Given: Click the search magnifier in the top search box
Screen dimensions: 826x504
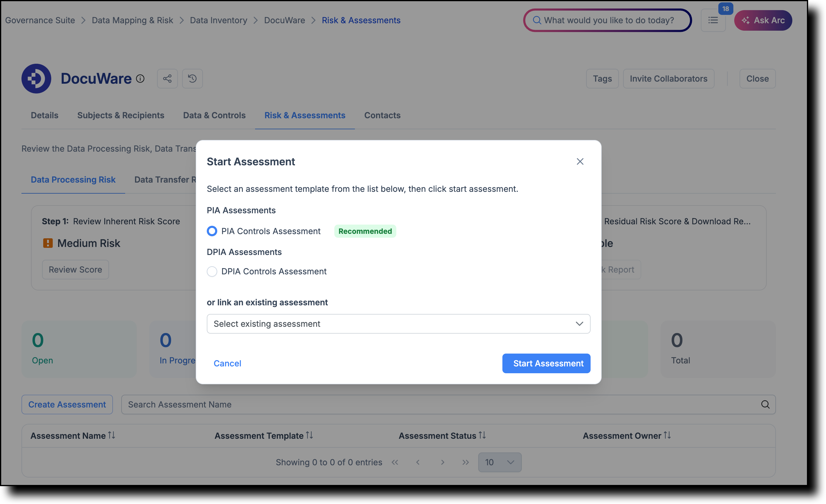Looking at the screenshot, I should click(537, 21).
